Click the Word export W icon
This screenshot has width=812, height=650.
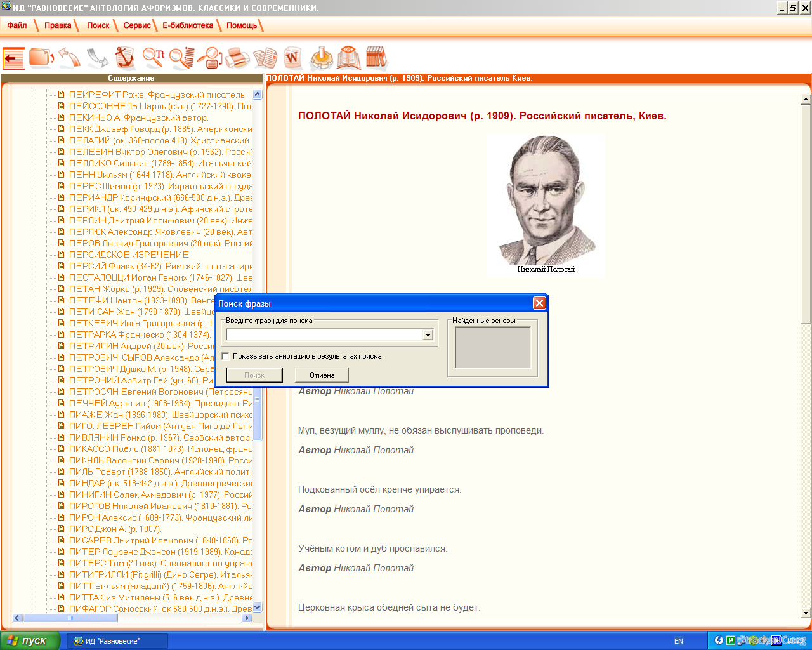292,58
